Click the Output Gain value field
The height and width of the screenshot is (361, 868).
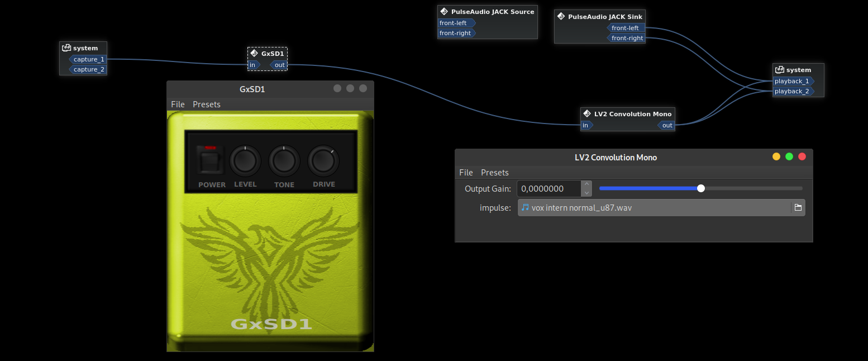tap(549, 189)
